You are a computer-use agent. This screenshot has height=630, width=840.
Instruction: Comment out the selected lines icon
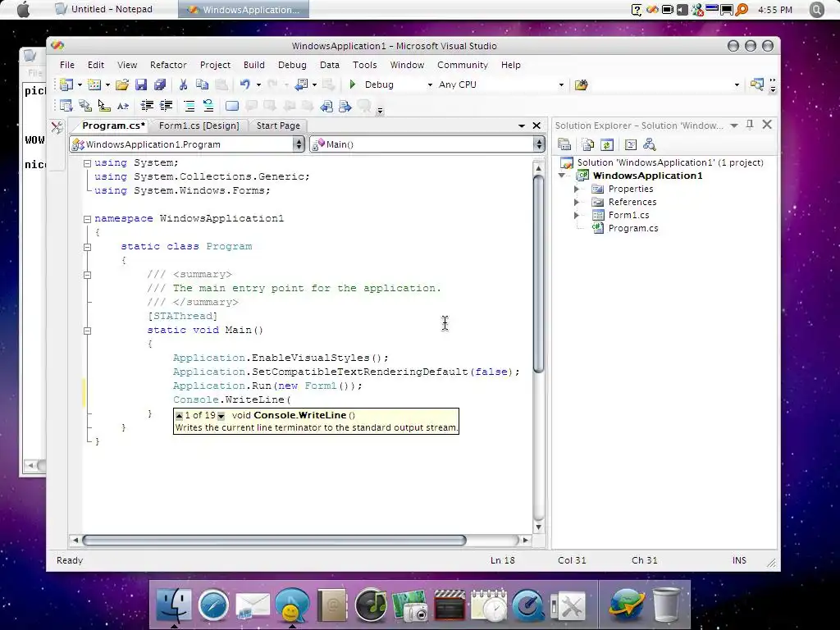point(189,106)
